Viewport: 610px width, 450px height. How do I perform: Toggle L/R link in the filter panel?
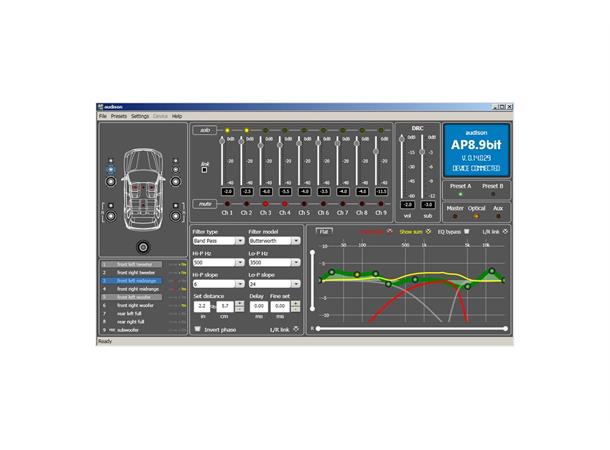[296, 329]
